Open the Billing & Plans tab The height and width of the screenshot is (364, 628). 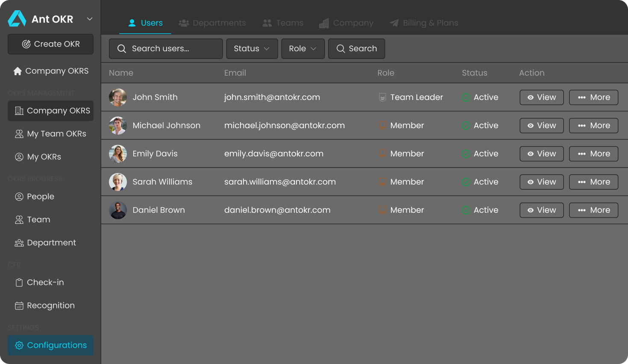[423, 23]
